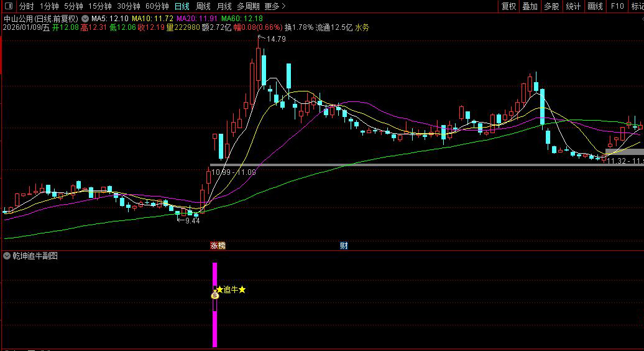
Task: Select the 1分钟 period tab
Action: click(x=49, y=6)
